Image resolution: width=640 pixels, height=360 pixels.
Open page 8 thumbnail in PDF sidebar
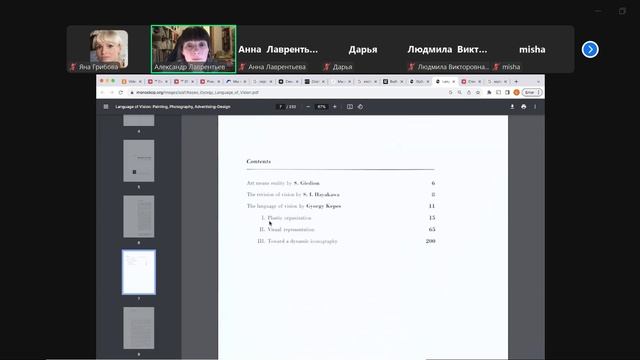(139, 328)
